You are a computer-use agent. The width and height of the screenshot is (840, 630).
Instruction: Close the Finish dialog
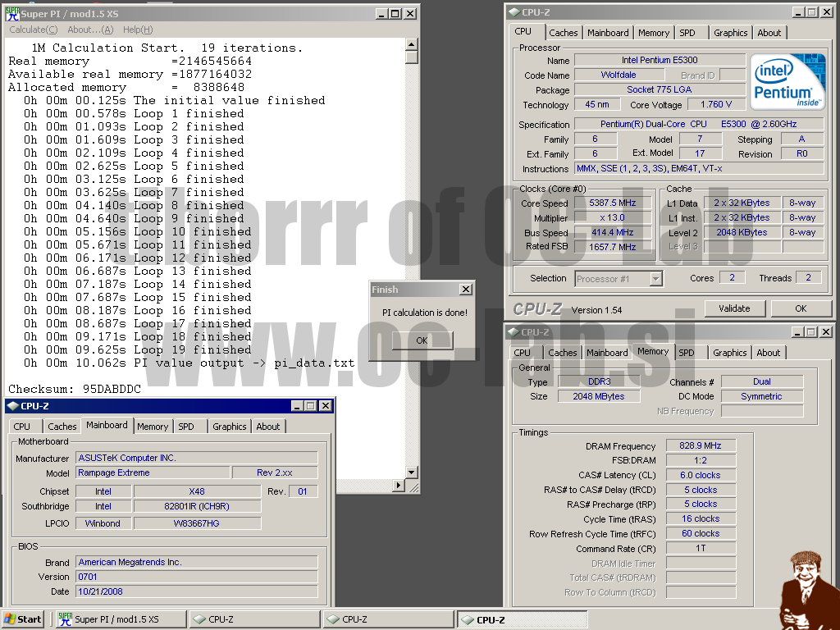coord(466,290)
